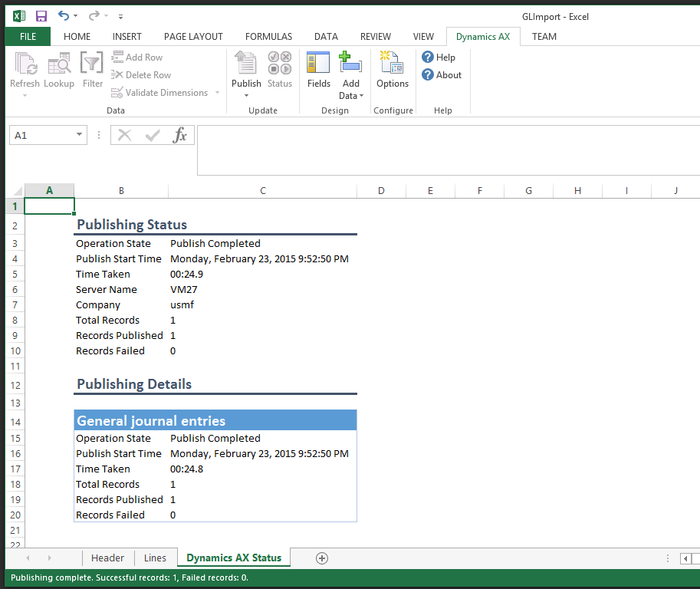Open the FORMULAS ribbon tab
This screenshot has height=589, width=700.
[x=269, y=37]
